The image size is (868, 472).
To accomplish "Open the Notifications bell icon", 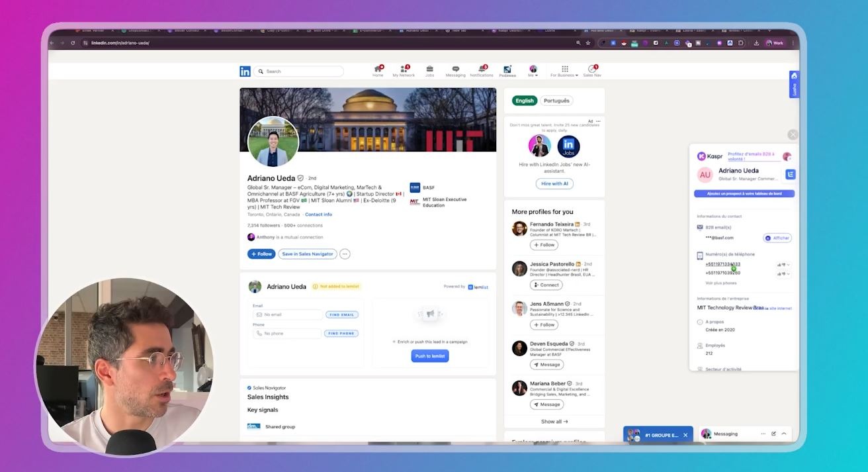I will click(x=482, y=71).
